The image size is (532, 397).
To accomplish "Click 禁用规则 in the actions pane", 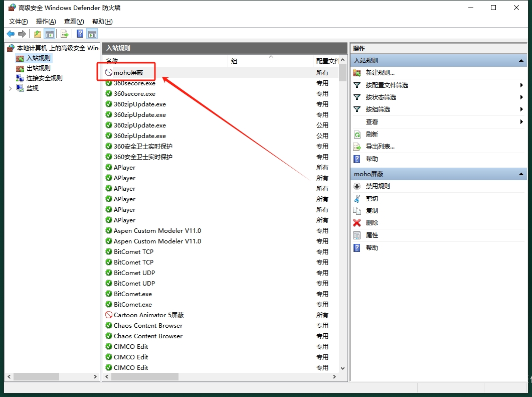I will pyautogui.click(x=378, y=186).
